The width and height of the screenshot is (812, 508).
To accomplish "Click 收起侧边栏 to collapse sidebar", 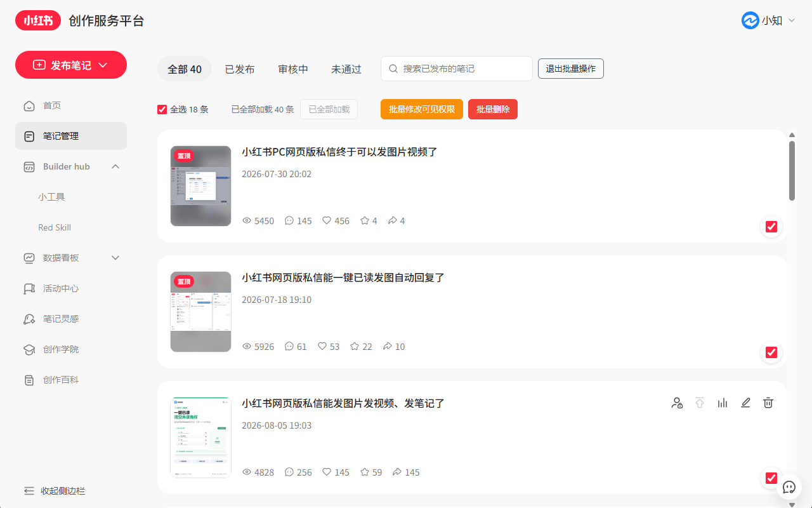I will (x=63, y=491).
